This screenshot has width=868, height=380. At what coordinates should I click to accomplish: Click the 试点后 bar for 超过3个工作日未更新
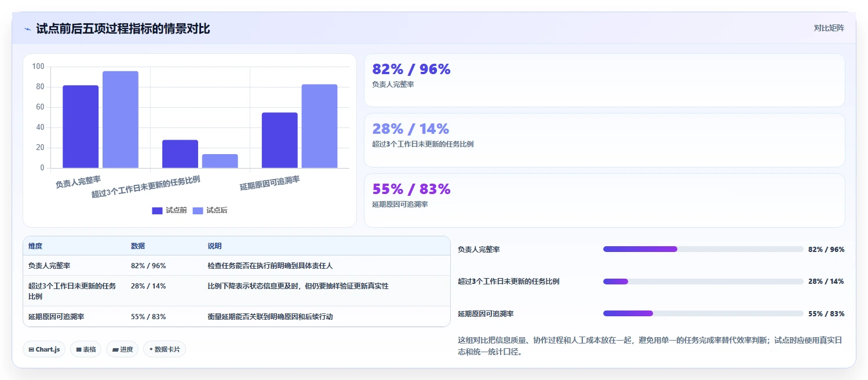tap(220, 161)
